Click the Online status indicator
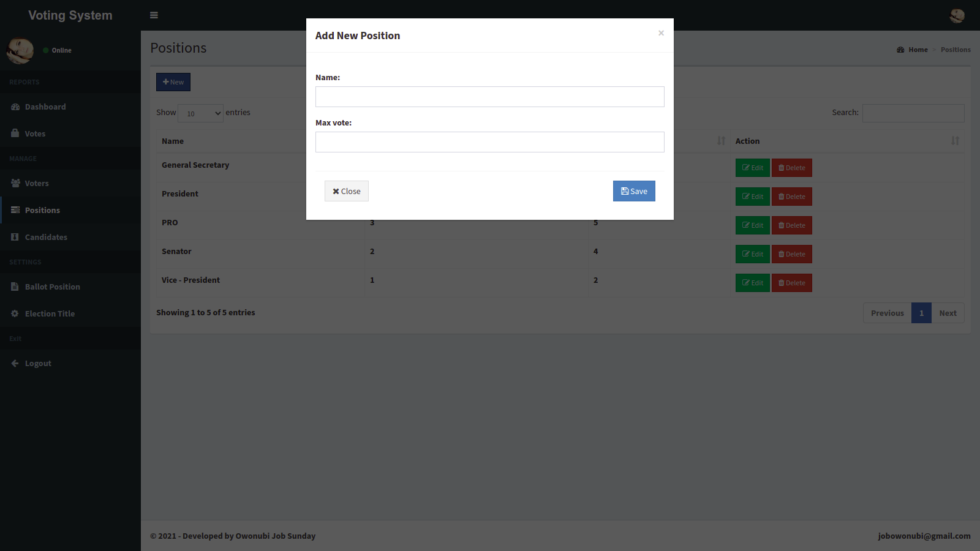The width and height of the screenshot is (980, 551). [58, 50]
